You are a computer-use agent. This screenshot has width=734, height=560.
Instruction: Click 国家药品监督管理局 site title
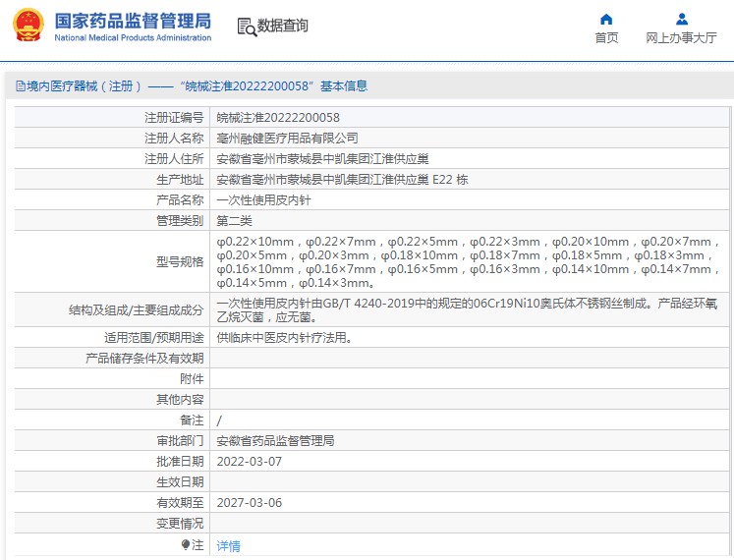click(133, 21)
